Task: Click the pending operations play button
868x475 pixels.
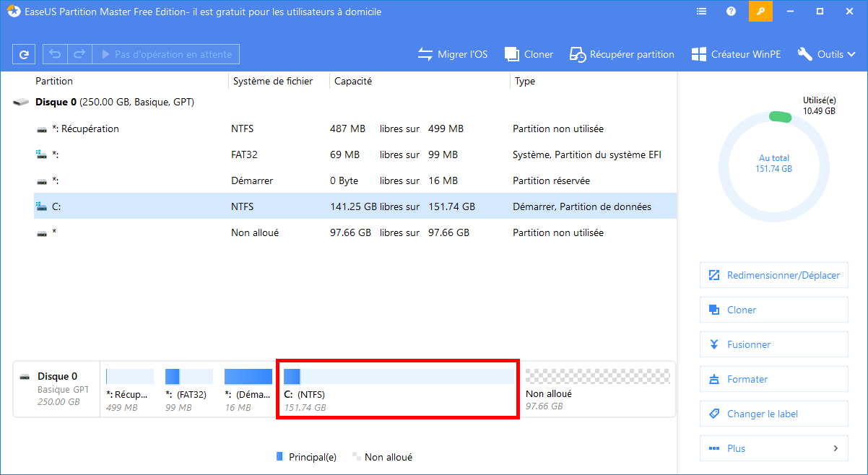Action: [166, 54]
